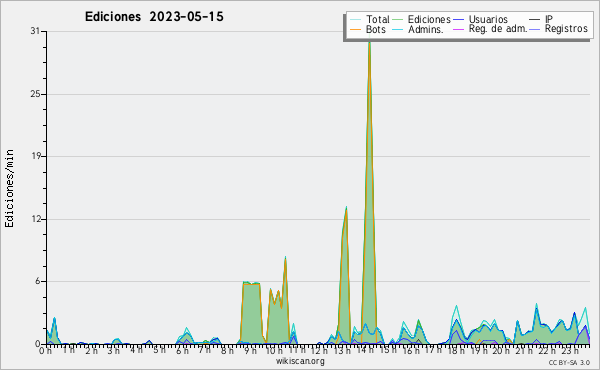Click the x-axis label '18 h'
600x370 pixels.
(456, 351)
